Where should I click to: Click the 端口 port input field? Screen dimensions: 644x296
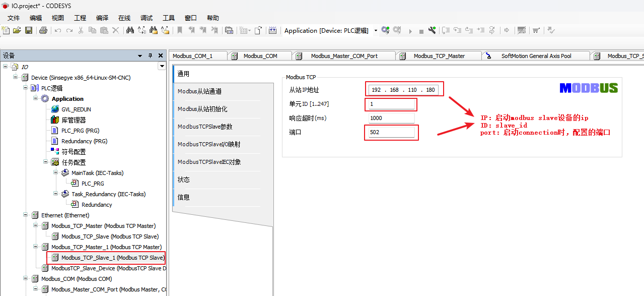click(391, 133)
